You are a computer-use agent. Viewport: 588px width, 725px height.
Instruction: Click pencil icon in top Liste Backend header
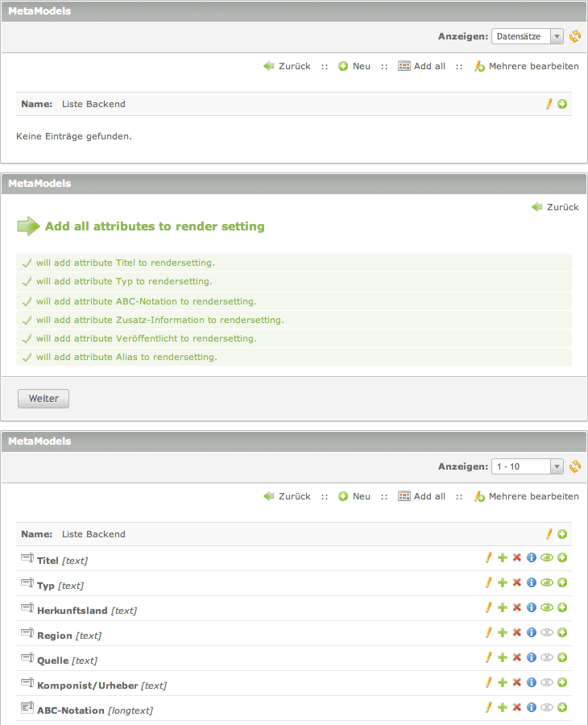click(549, 104)
